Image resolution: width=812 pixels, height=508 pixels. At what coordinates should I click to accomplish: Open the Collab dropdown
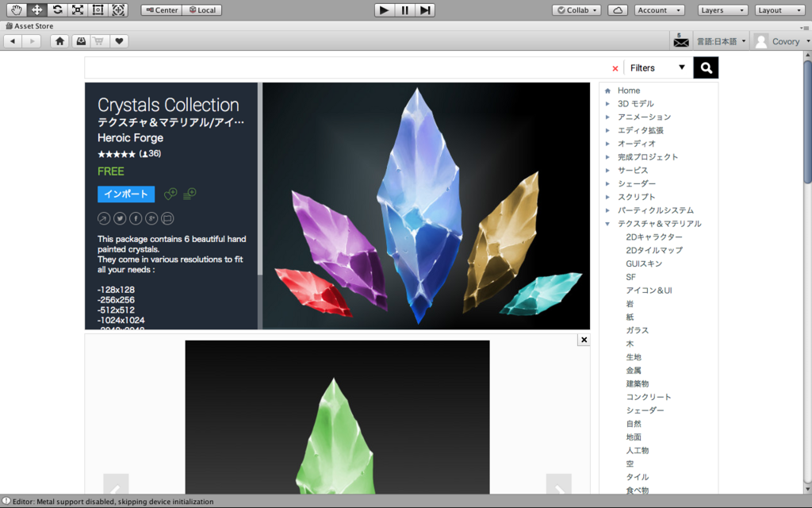[x=577, y=10]
